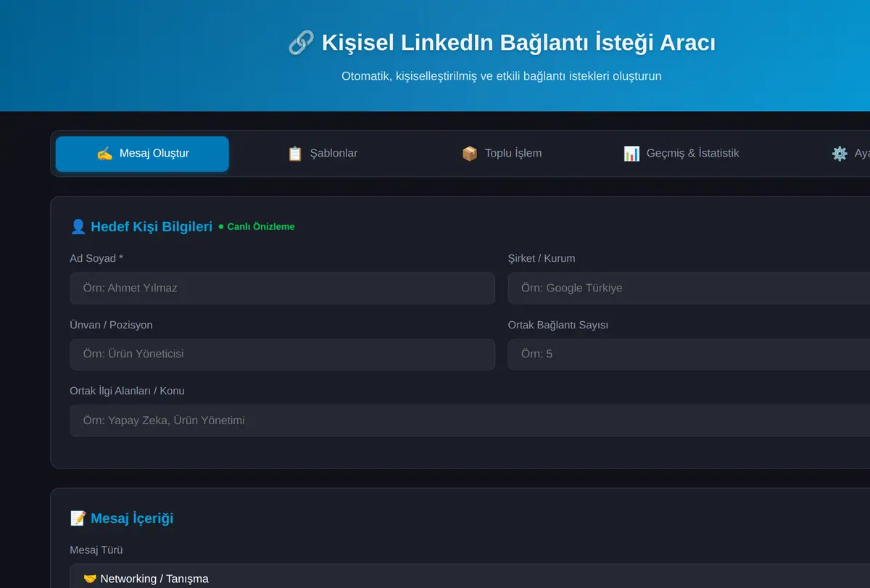Click the memo icon beside Mesaj İçeriği
The image size is (870, 588).
(x=78, y=518)
